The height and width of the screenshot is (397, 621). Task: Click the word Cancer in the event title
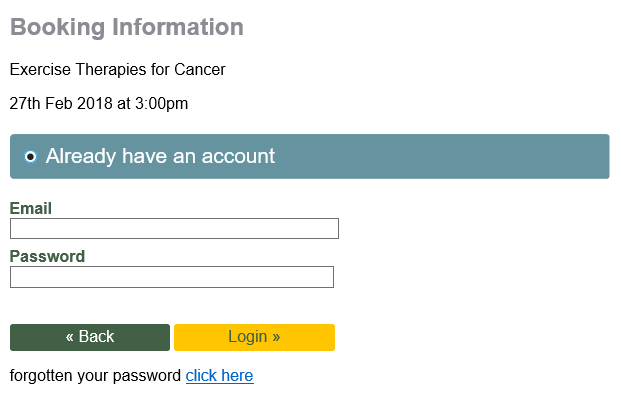(x=200, y=70)
